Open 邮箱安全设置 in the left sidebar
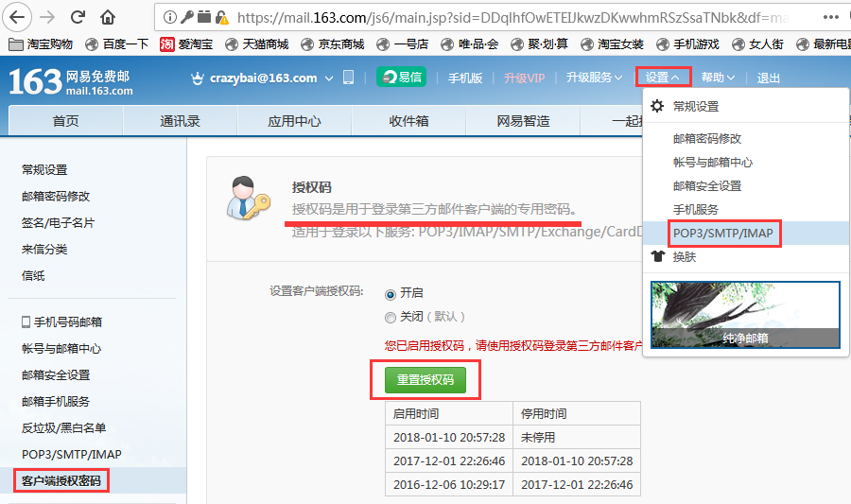Viewport: 851px width, 504px height. pyautogui.click(x=56, y=375)
